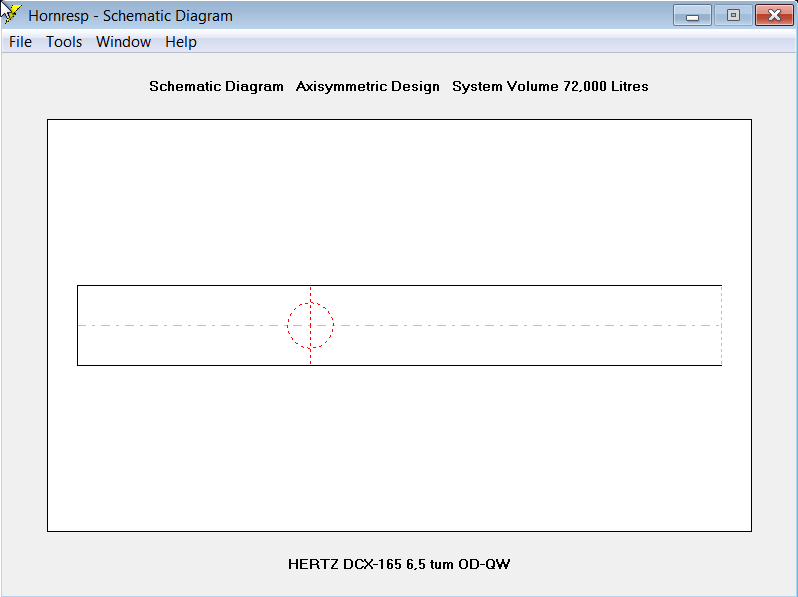Open the File menu
This screenshot has height=597, width=798.
pos(20,42)
